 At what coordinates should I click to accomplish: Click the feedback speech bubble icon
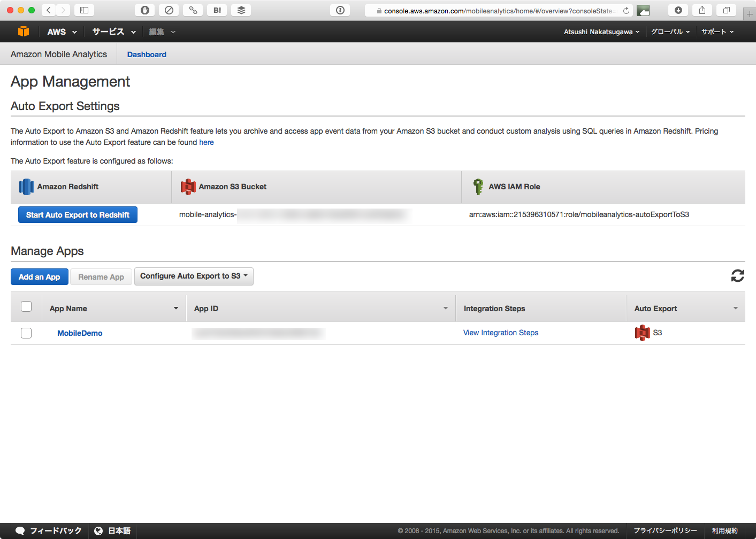point(20,530)
